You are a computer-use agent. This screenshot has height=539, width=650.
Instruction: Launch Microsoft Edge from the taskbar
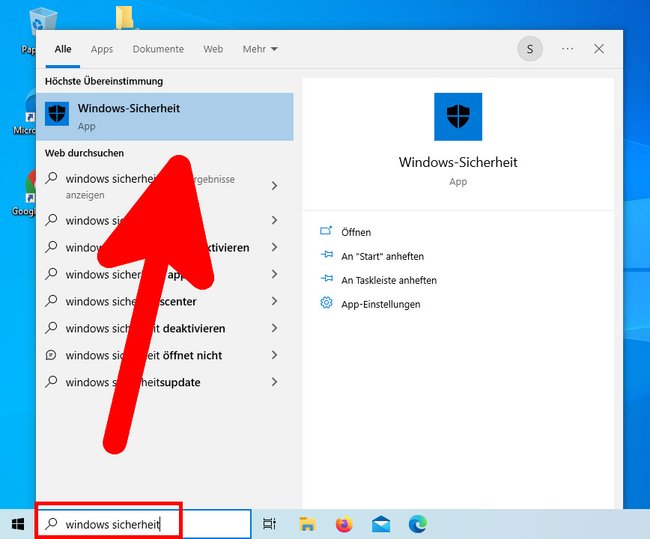pos(417,524)
